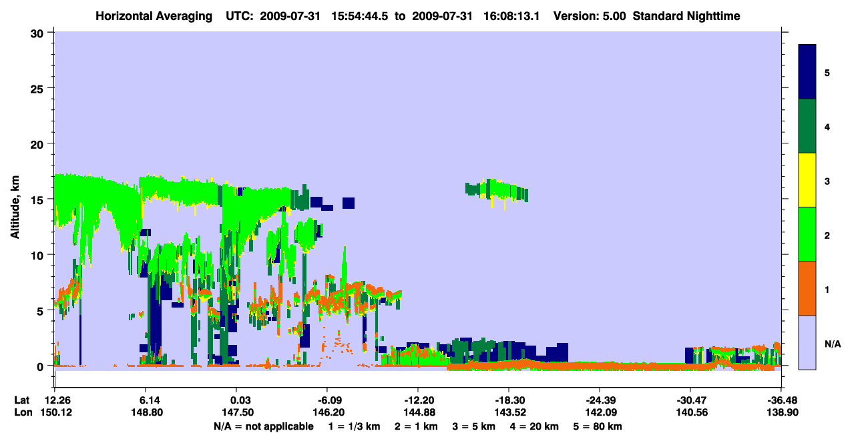Viewport: 868px width, 445px height.
Task: Click the orange colorbar segment labeled 1
Action: click(807, 288)
